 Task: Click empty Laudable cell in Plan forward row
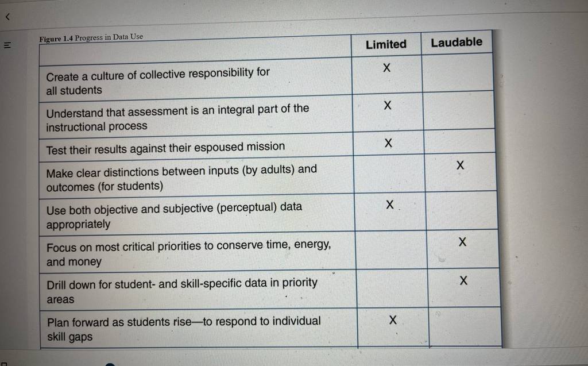pos(465,328)
